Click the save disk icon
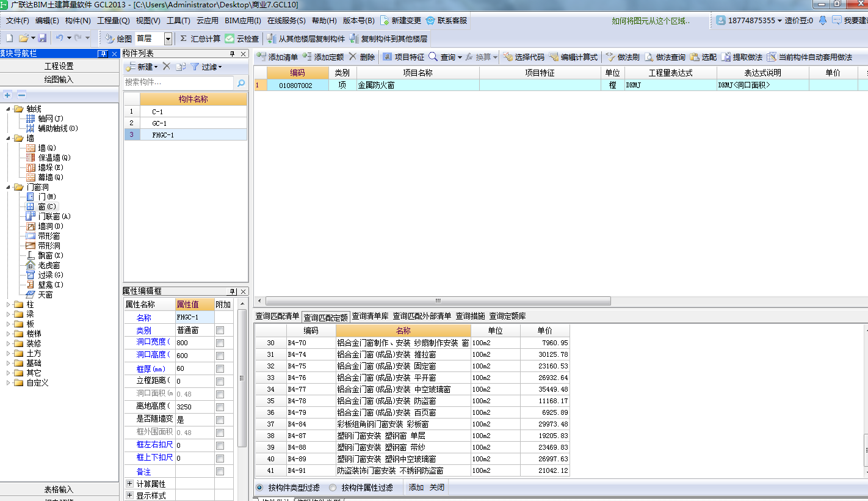Screen dimensions: 868x501 (42, 38)
